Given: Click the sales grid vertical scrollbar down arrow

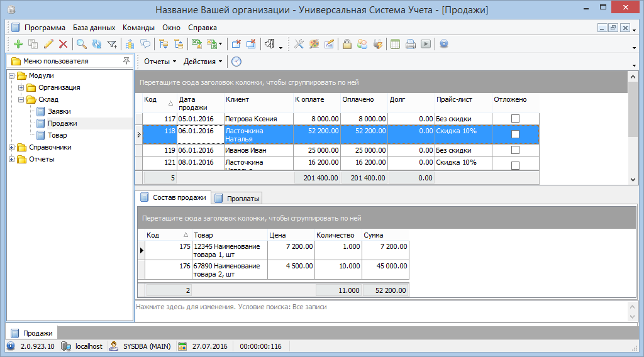Looking at the screenshot, I should click(x=633, y=180).
